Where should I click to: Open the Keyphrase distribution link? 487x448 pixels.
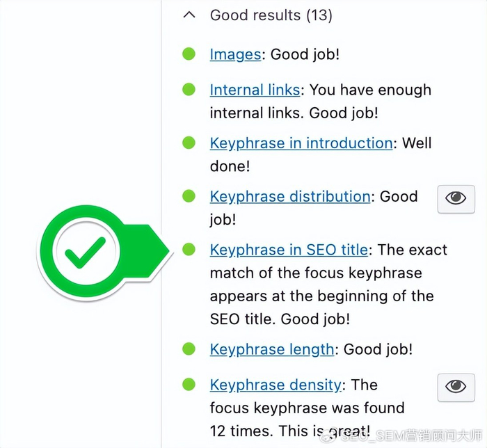[x=289, y=197]
